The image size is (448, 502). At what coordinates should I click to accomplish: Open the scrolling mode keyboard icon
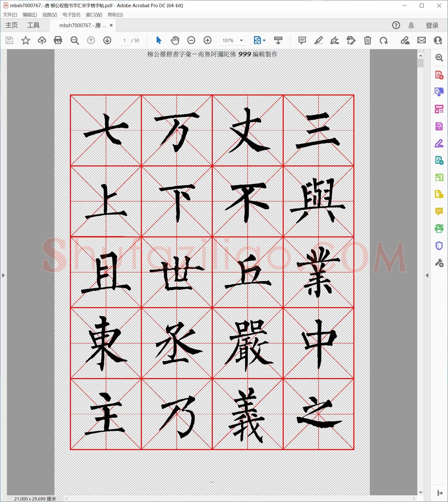pyautogui.click(x=278, y=40)
